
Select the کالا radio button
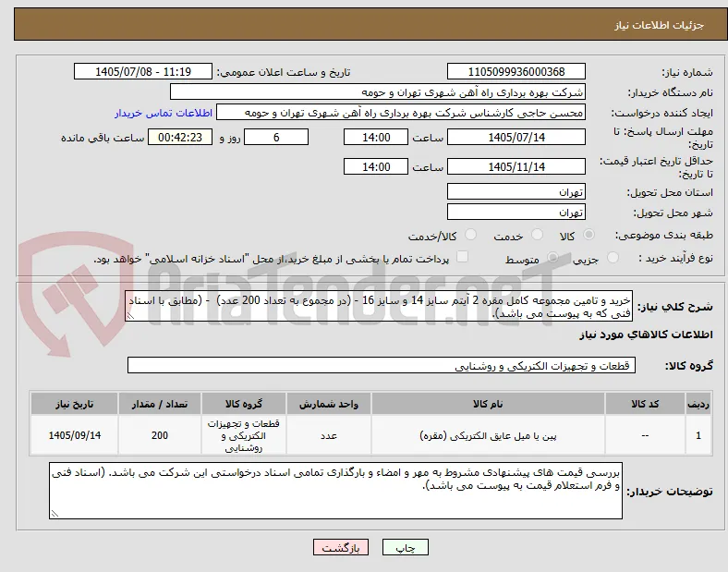(x=588, y=235)
